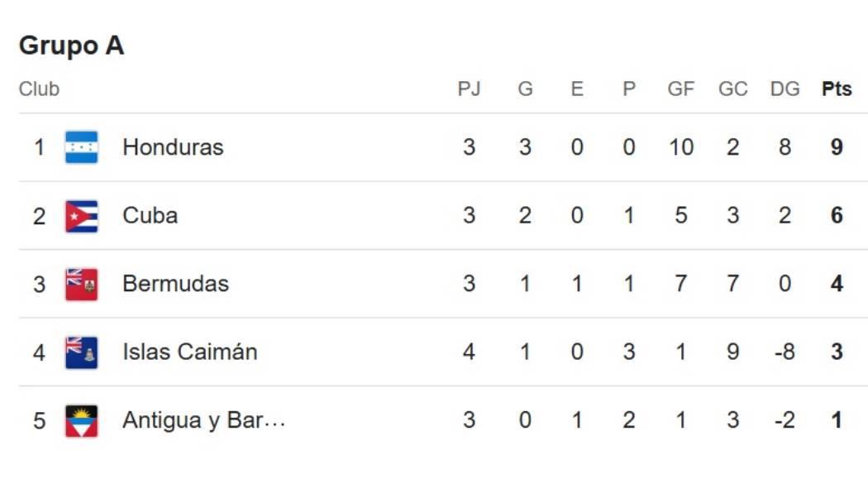
Task: Select the Bermudas team name
Action: pos(175,284)
